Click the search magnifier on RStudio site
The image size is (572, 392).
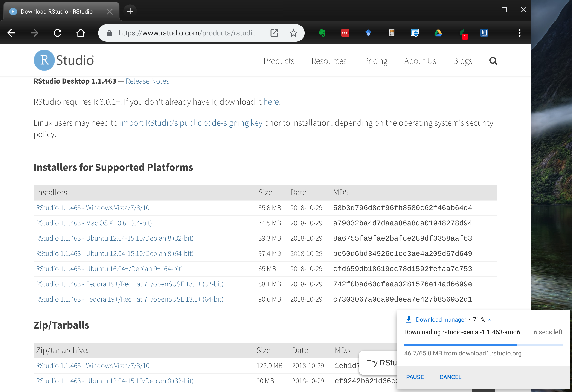(x=493, y=61)
